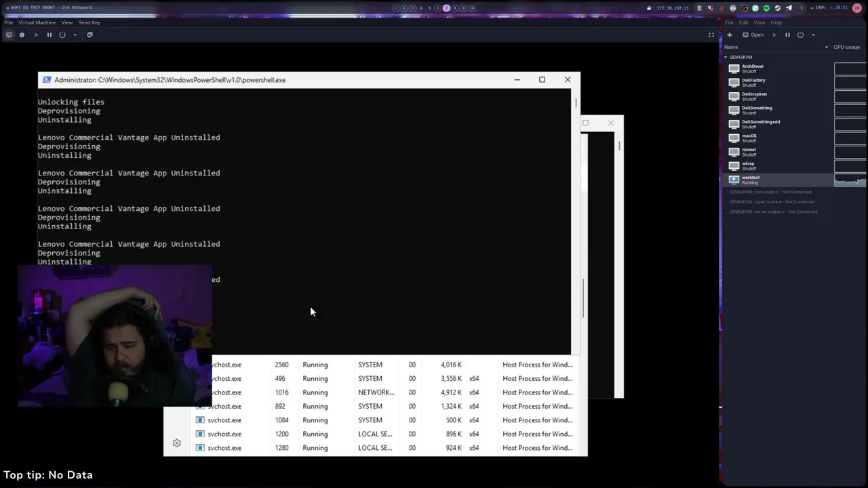Open the Help menu in Virtual Machine Manager

[776, 22]
